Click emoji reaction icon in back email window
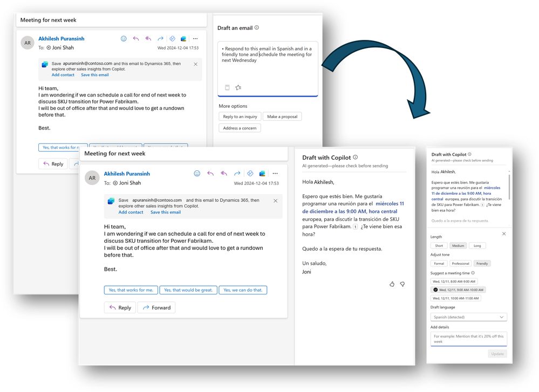The height and width of the screenshot is (392, 539). (x=124, y=38)
